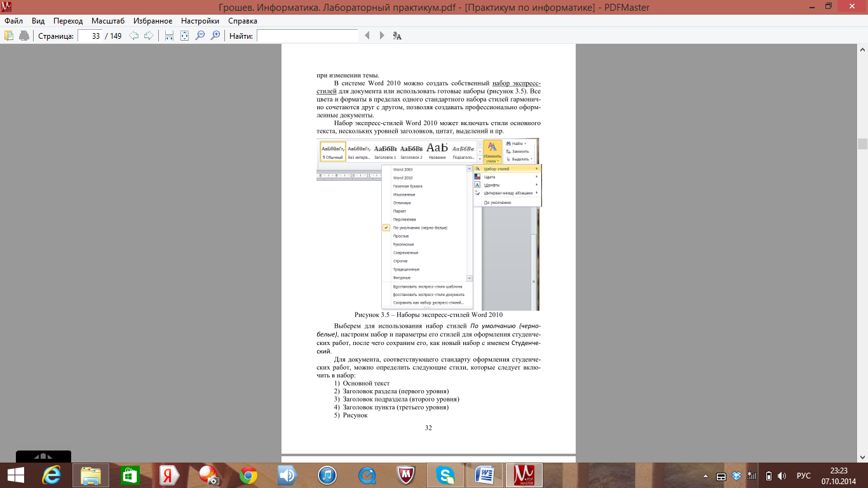Switch the РУС input language indicator

coord(803,476)
